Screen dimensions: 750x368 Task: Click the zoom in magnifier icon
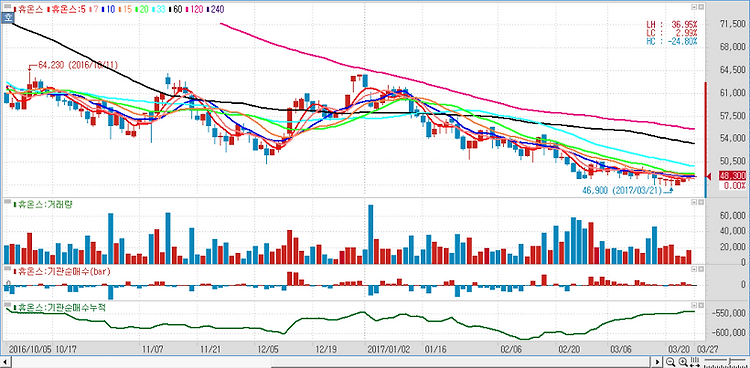click(x=683, y=362)
